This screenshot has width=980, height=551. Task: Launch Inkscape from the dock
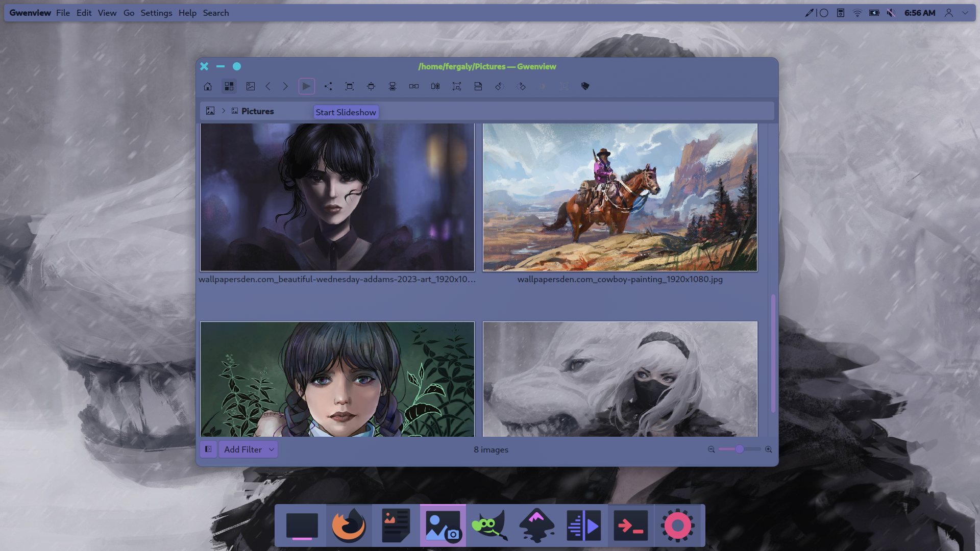tap(537, 526)
